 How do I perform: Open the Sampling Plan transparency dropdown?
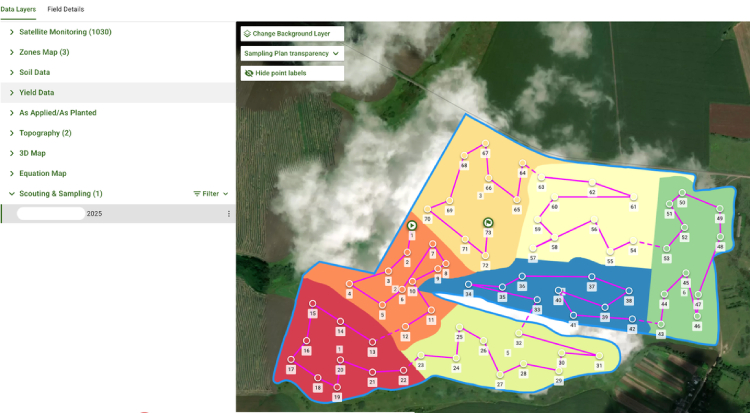[292, 53]
